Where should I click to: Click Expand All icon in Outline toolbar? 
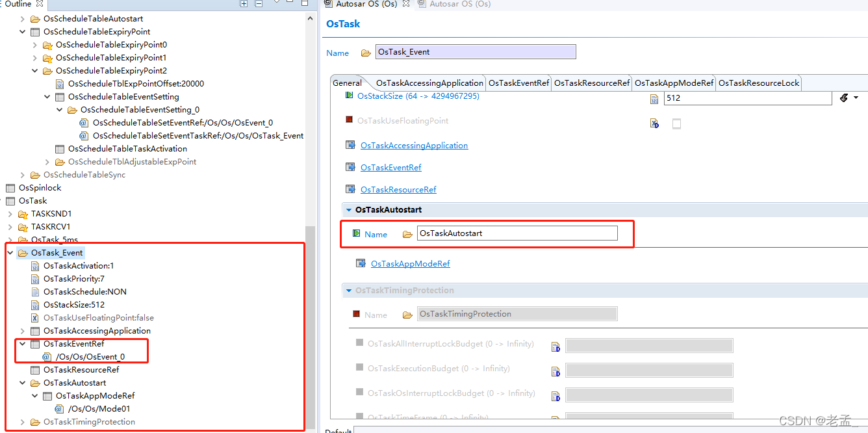click(x=244, y=3)
